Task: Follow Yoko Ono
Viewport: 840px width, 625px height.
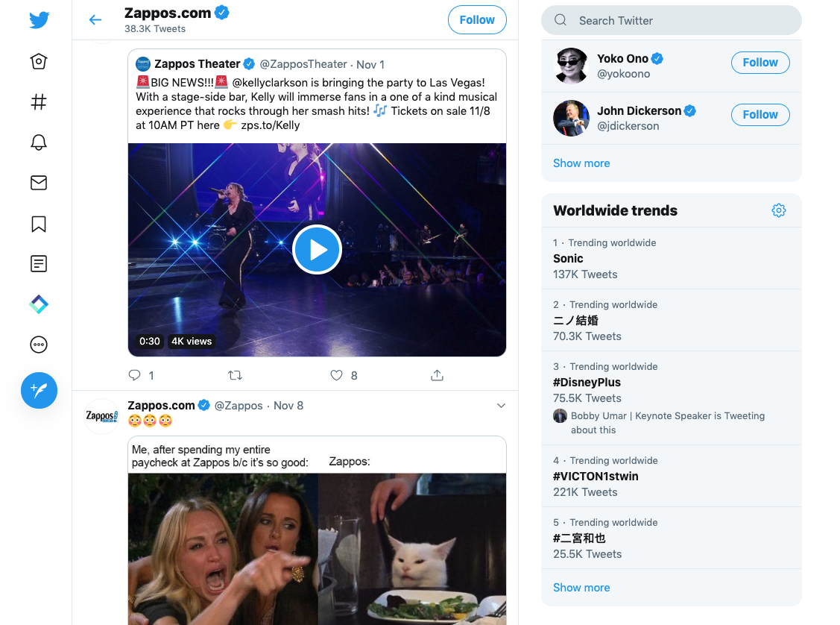Action: pyautogui.click(x=760, y=62)
